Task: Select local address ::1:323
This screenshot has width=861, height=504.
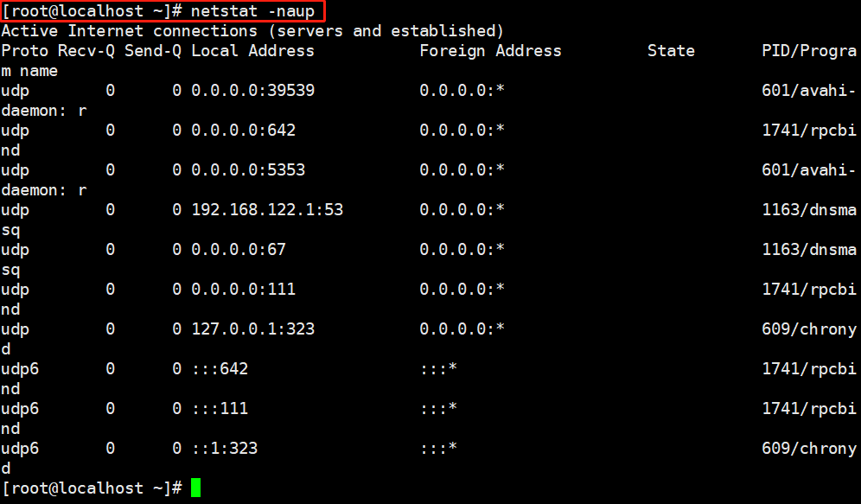Action: tap(225, 448)
